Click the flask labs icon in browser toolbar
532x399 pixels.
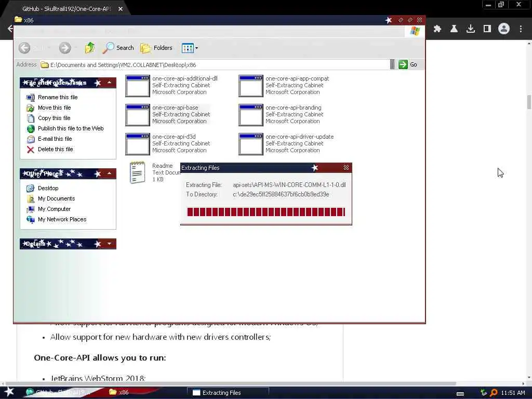[x=454, y=29]
